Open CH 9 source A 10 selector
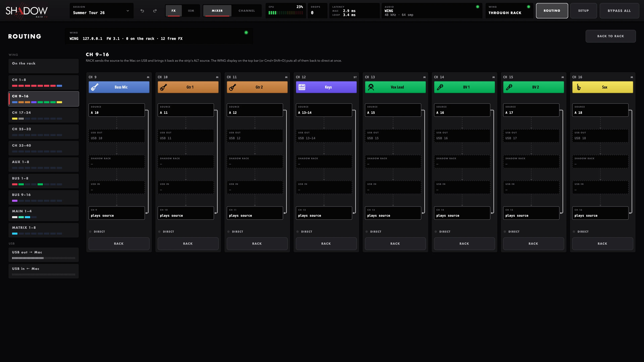The height and width of the screenshot is (362, 644). (x=117, y=110)
